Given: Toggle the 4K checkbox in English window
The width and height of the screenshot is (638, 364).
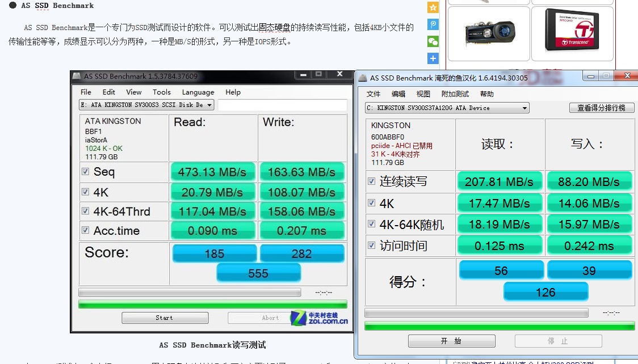Looking at the screenshot, I should coord(86,191).
